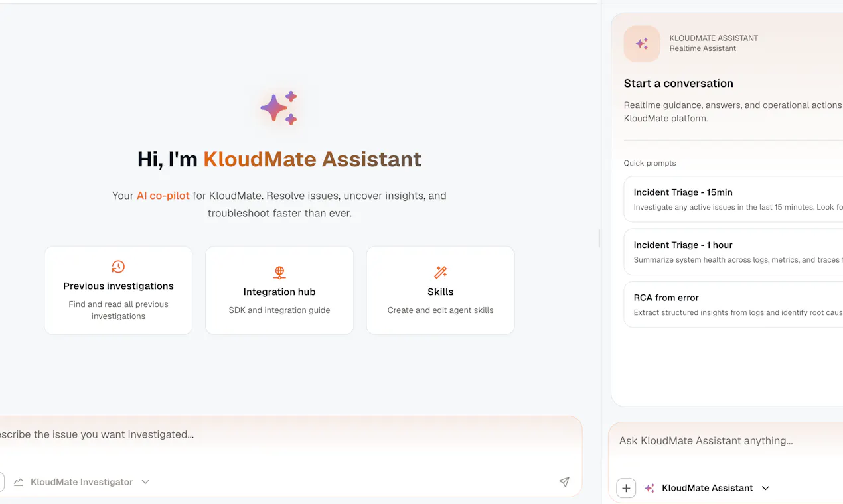The height and width of the screenshot is (504, 843).
Task: Click the KLOUDMATE ASSISTANT header label
Action: (714, 38)
